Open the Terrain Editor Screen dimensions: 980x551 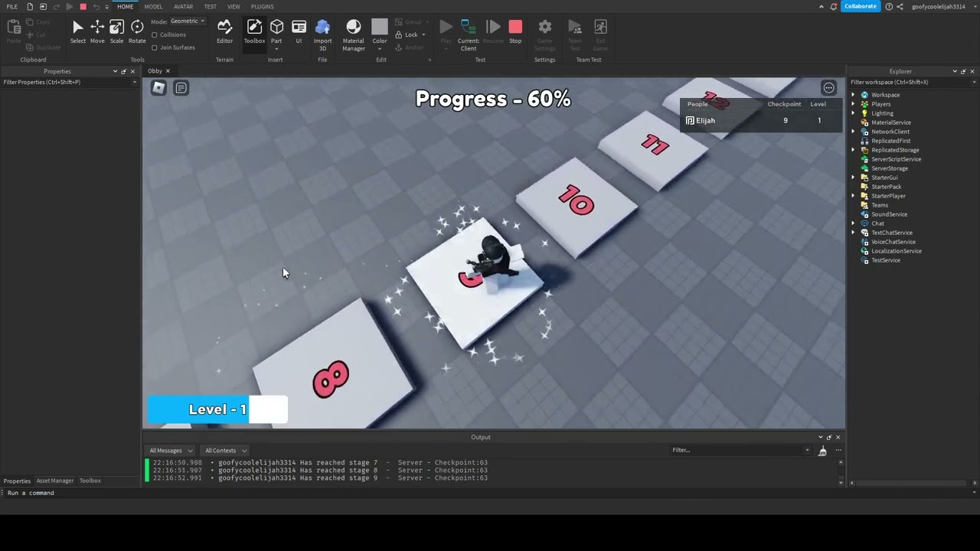[224, 31]
